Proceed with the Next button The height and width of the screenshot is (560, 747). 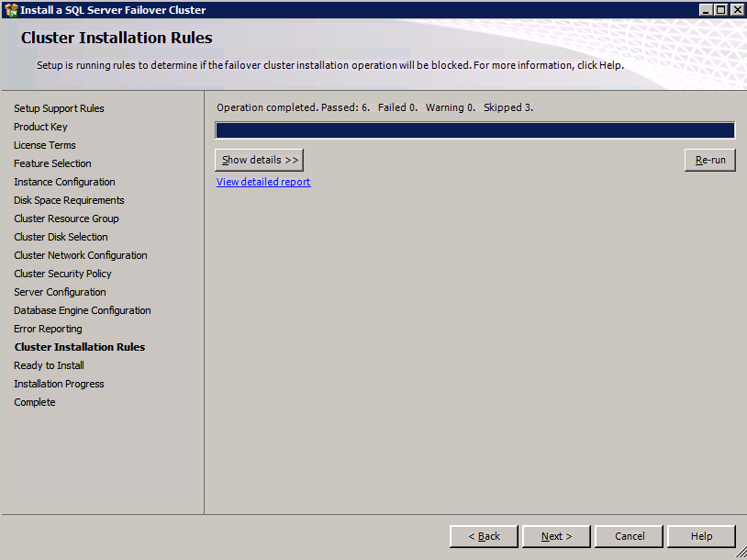click(x=556, y=536)
